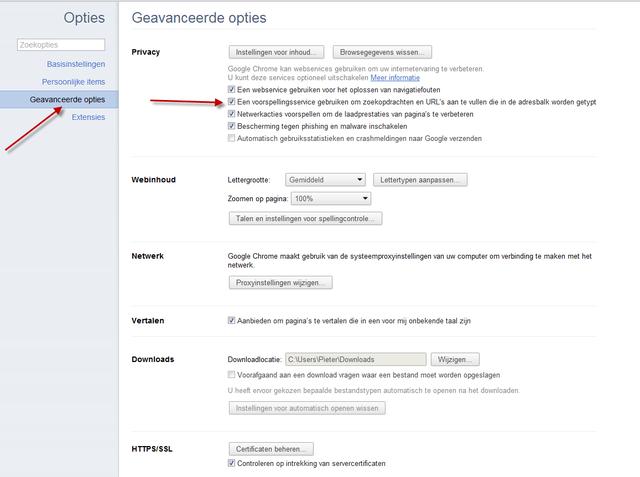This screenshot has height=477, width=640.
Task: Open the Persoonlijke items tab
Action: (73, 82)
